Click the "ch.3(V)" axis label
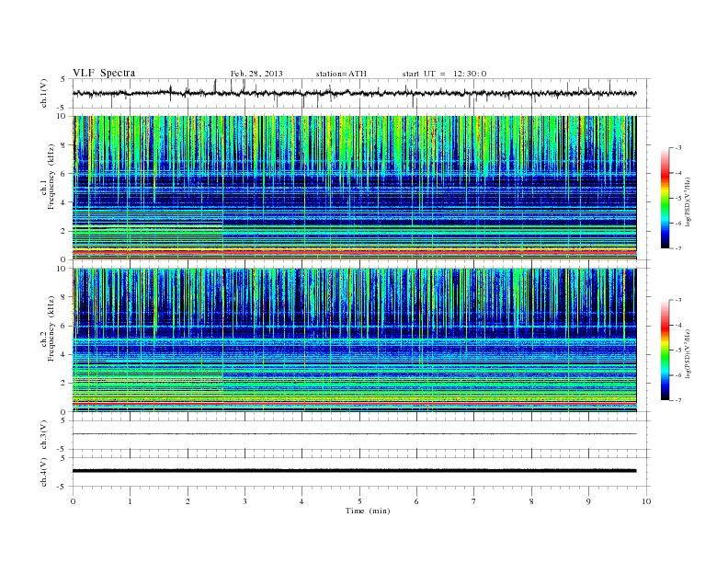 (44, 435)
